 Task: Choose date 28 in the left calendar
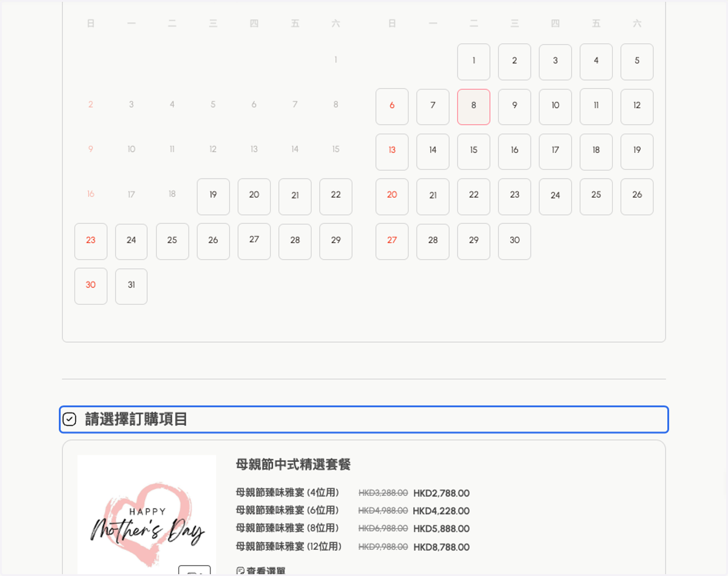(x=295, y=242)
